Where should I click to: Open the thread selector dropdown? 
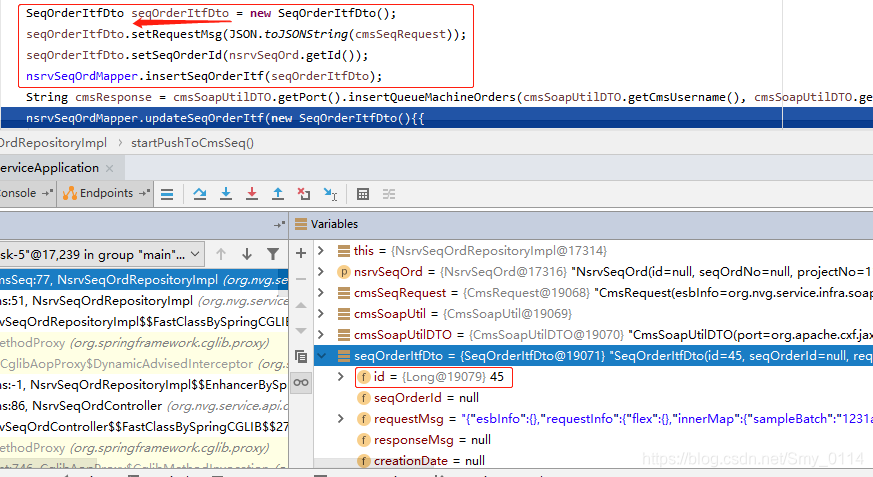tap(101, 254)
